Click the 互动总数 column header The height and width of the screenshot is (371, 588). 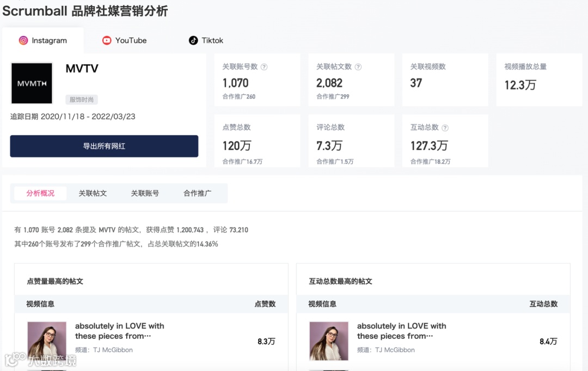click(543, 304)
